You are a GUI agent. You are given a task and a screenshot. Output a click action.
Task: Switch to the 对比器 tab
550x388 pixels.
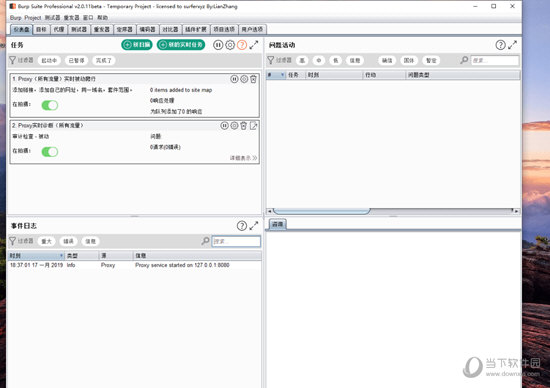pyautogui.click(x=170, y=29)
